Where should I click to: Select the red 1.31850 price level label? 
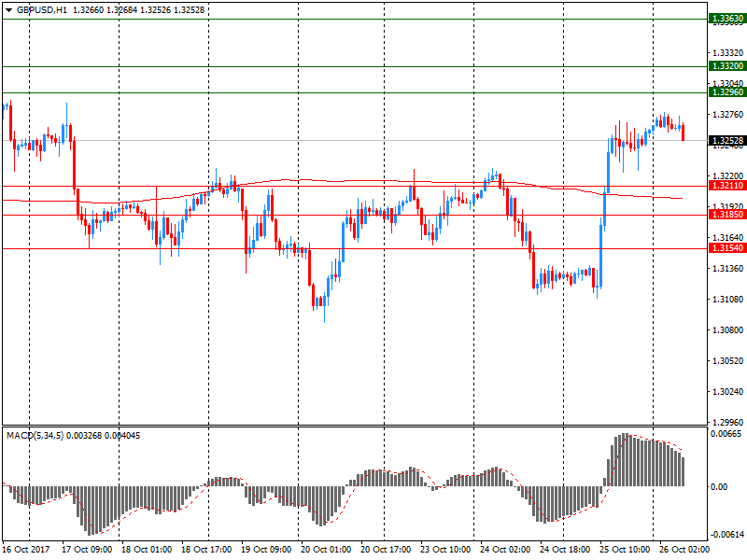[x=727, y=215]
